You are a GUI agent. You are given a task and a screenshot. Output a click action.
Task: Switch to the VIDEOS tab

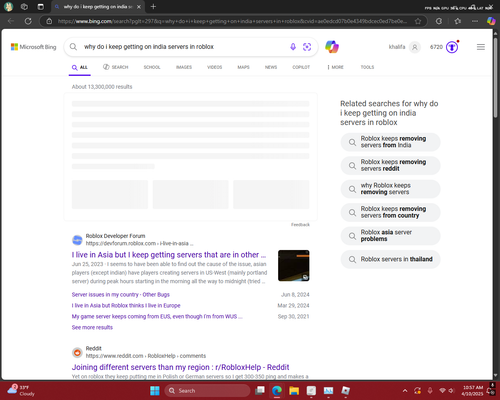point(214,67)
